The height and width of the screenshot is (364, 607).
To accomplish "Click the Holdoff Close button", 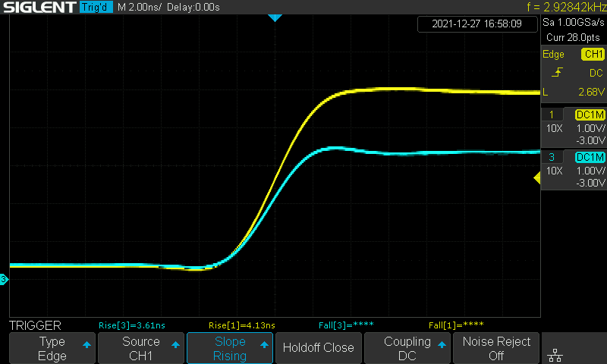I will [x=318, y=348].
